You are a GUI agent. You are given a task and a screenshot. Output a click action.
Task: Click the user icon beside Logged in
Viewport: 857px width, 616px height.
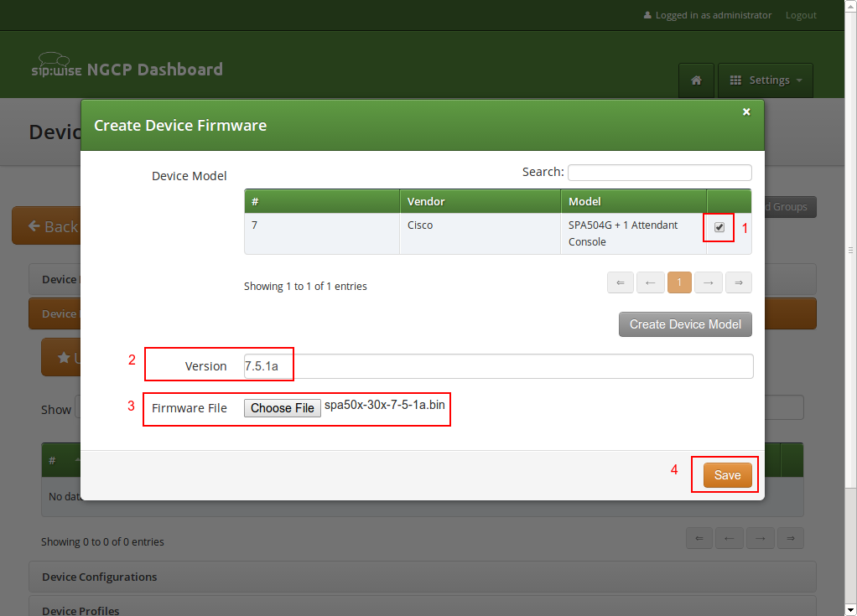(647, 15)
